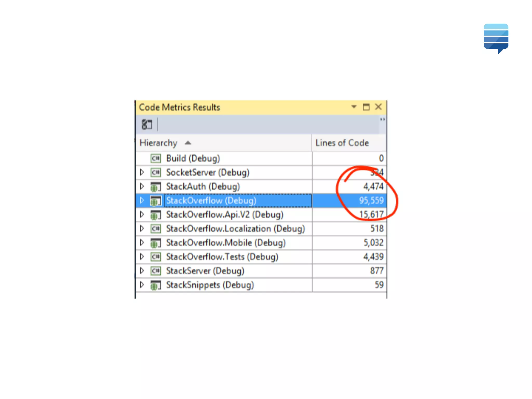Expand the StackOverflow.Mobile (Debug) node
532x399 pixels.
pyautogui.click(x=142, y=242)
